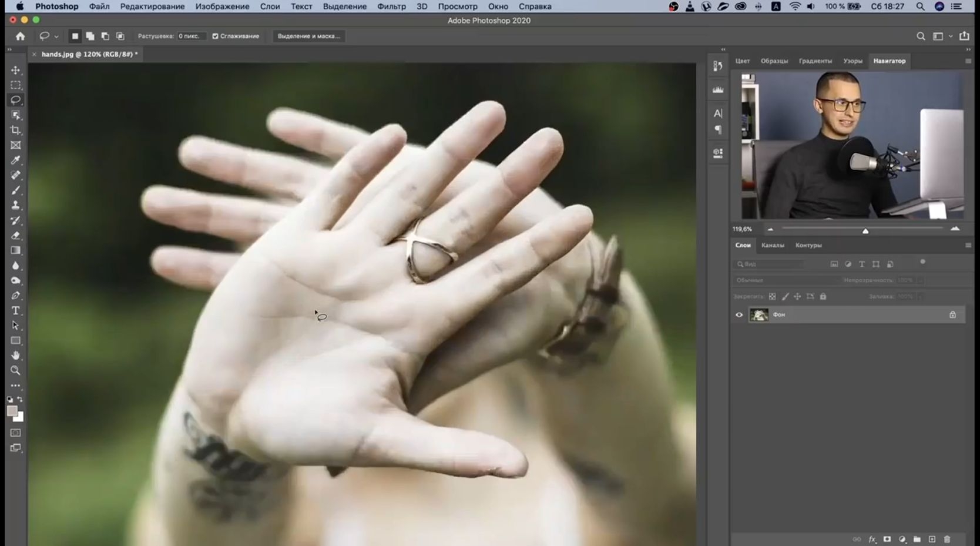Open the Выделение menu

[345, 6]
